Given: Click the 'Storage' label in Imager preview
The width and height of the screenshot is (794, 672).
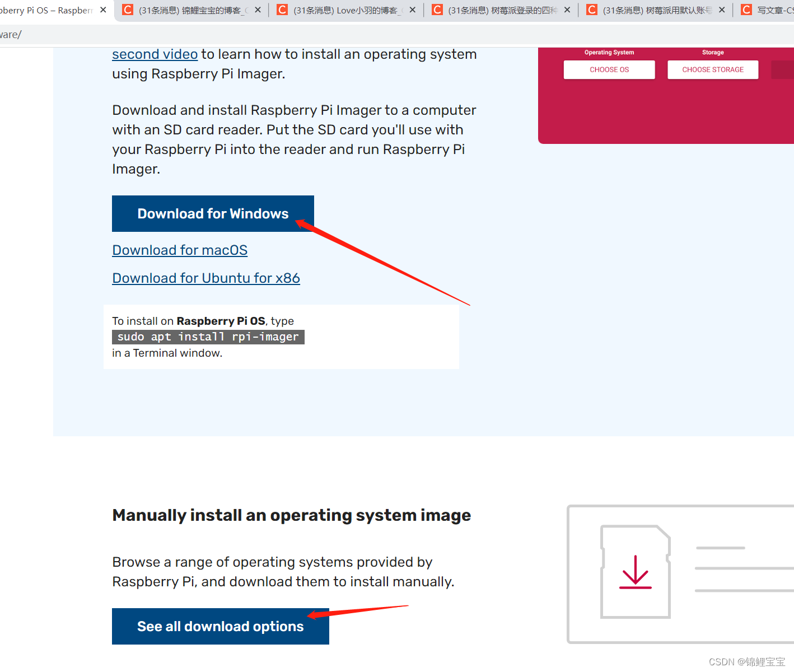Looking at the screenshot, I should click(713, 52).
